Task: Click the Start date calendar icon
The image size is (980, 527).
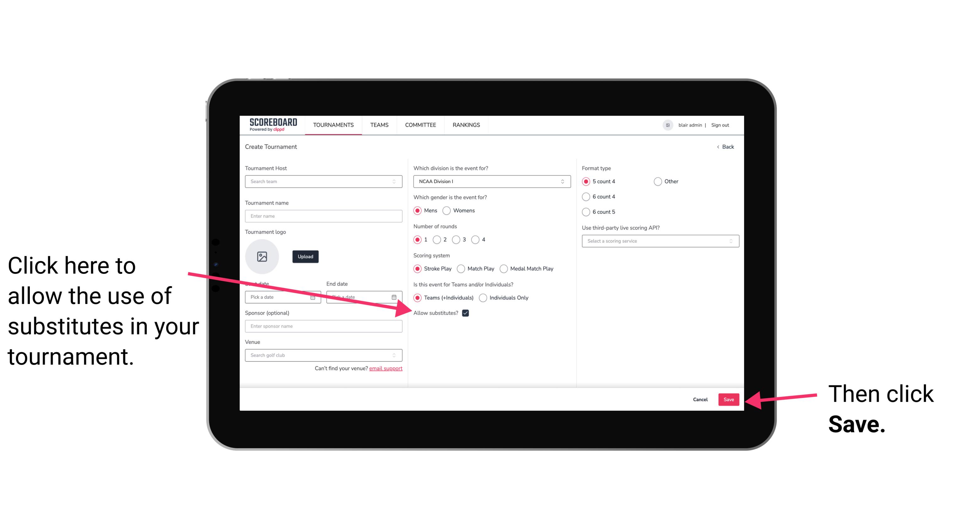Action: coord(314,296)
